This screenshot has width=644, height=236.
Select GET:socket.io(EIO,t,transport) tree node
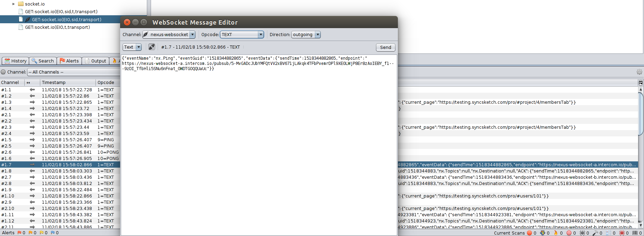point(57,27)
